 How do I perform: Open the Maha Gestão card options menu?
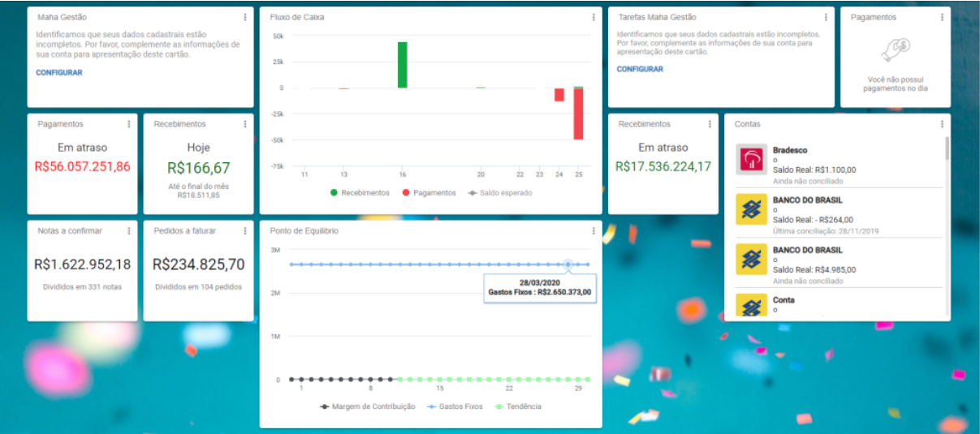click(x=245, y=17)
